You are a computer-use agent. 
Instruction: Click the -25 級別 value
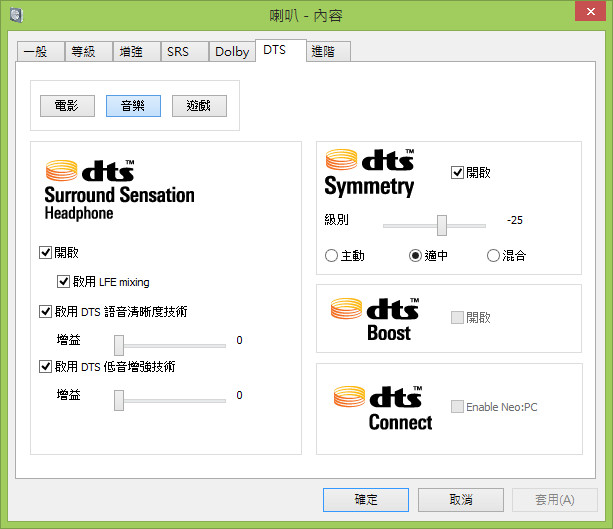(515, 220)
